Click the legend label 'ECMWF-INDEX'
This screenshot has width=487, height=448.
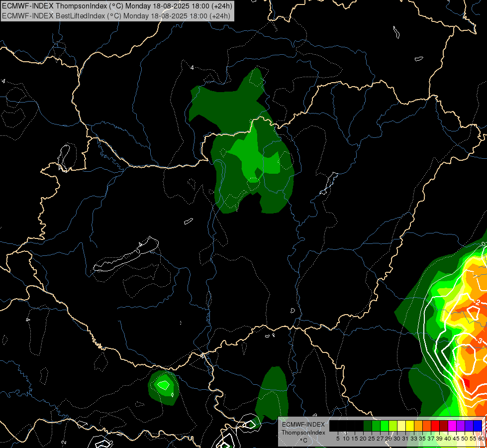303,425
